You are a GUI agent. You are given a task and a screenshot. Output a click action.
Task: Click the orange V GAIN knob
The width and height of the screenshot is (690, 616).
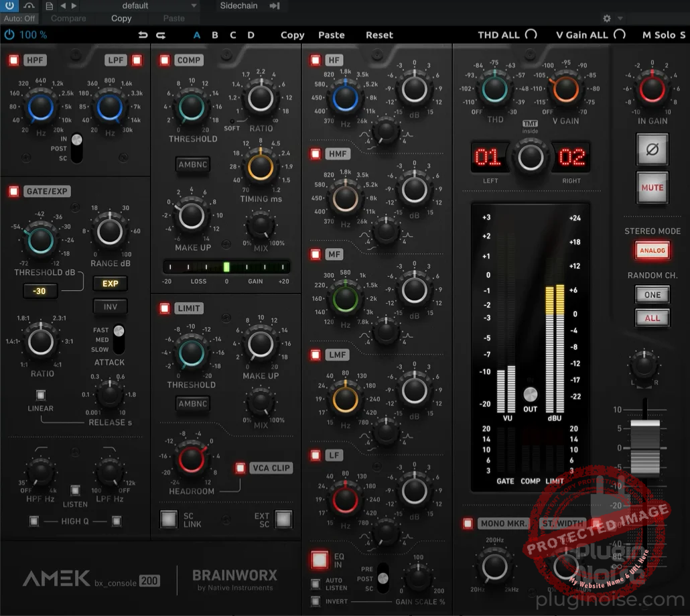[565, 89]
